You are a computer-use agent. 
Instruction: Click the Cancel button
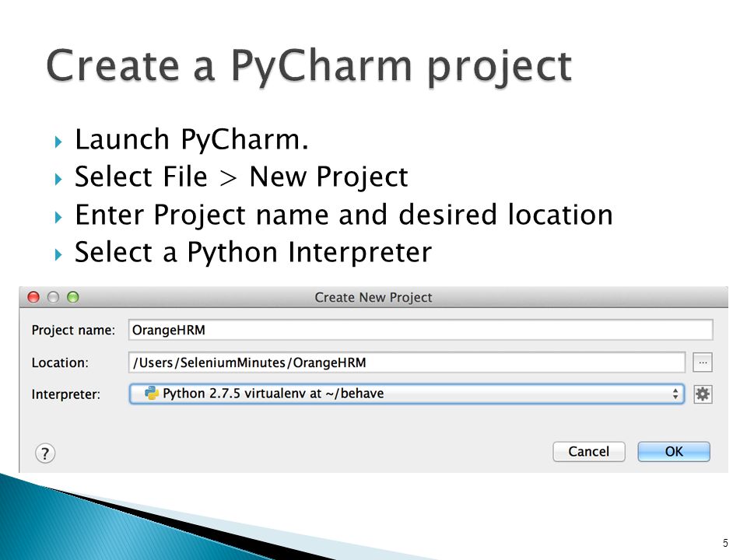[x=589, y=451]
